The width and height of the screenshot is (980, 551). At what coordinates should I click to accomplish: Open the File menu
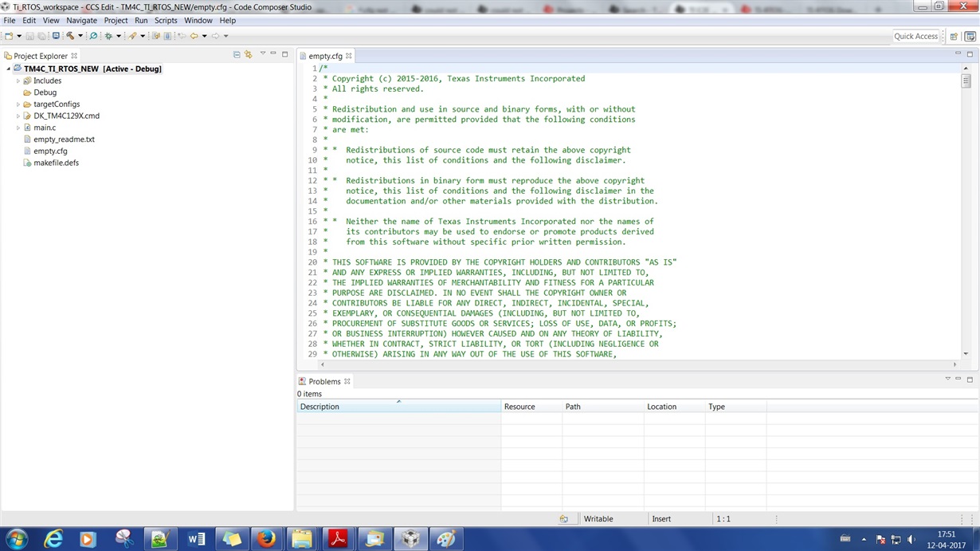click(10, 20)
